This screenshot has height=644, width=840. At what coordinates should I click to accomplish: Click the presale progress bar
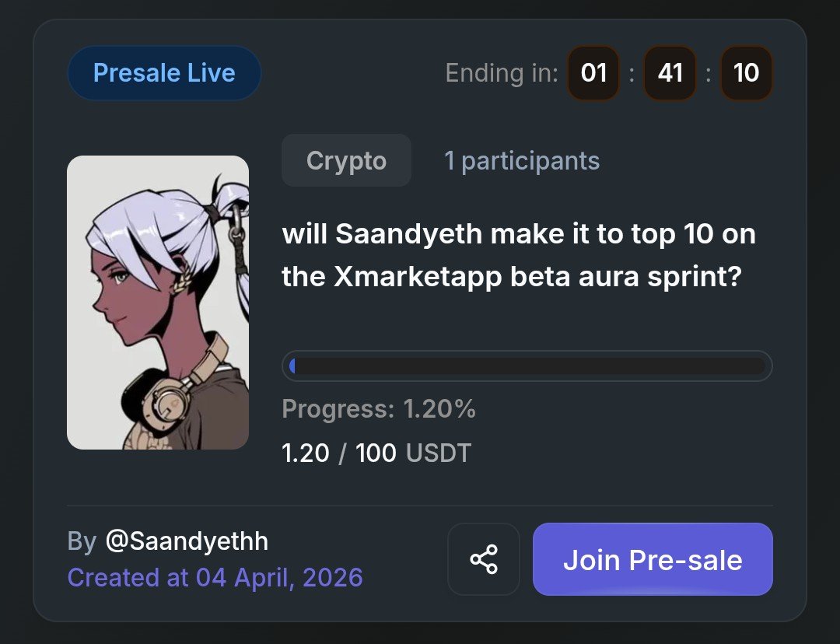[527, 366]
